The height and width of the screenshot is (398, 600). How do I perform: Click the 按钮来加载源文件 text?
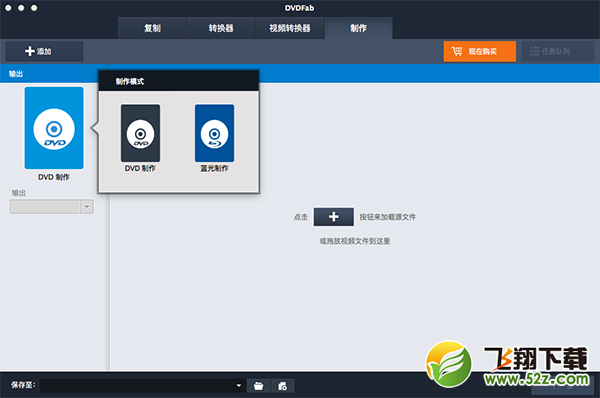(387, 217)
